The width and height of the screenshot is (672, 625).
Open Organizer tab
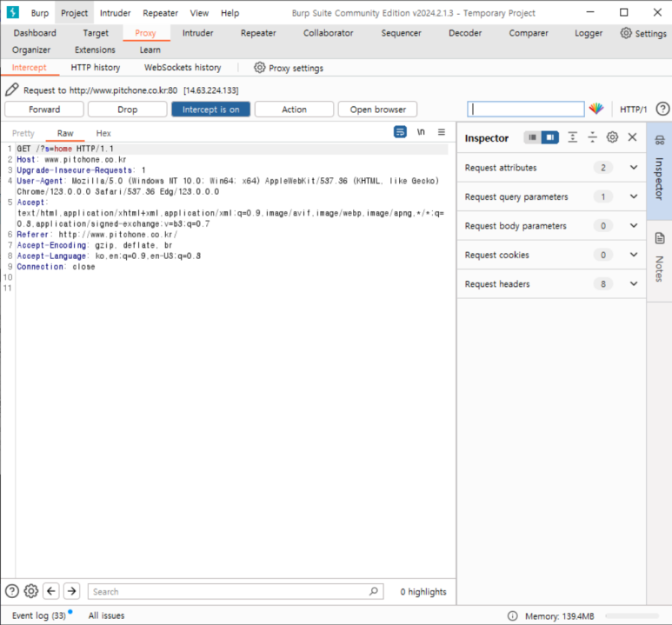(31, 50)
